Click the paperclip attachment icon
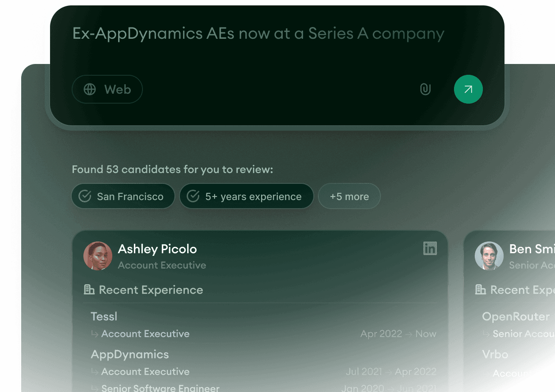Screen dimensions: 555x392 pos(425,89)
